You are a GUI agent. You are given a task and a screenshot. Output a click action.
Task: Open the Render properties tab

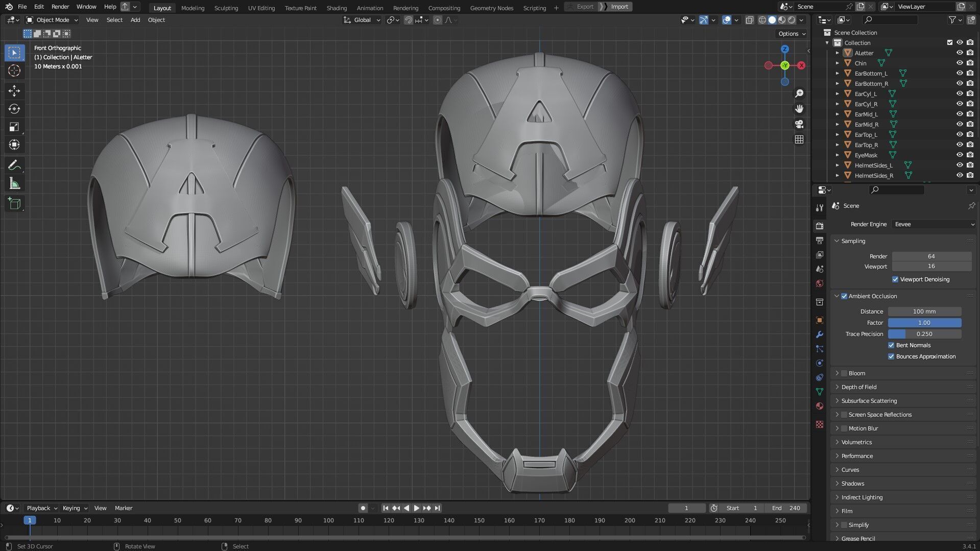[820, 226]
